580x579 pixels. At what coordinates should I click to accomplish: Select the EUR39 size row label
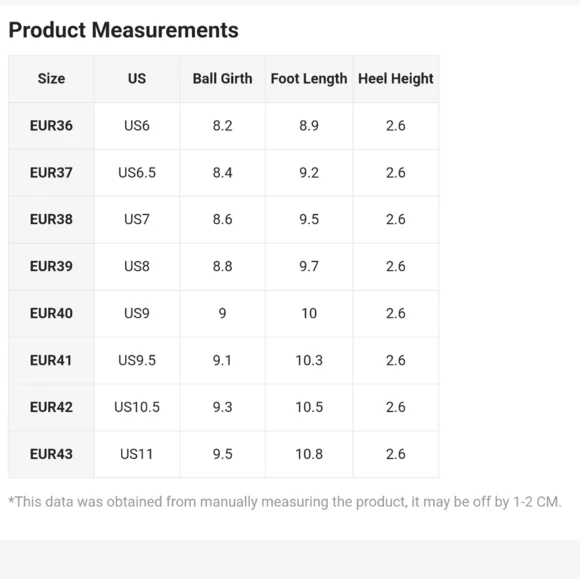coord(51,266)
